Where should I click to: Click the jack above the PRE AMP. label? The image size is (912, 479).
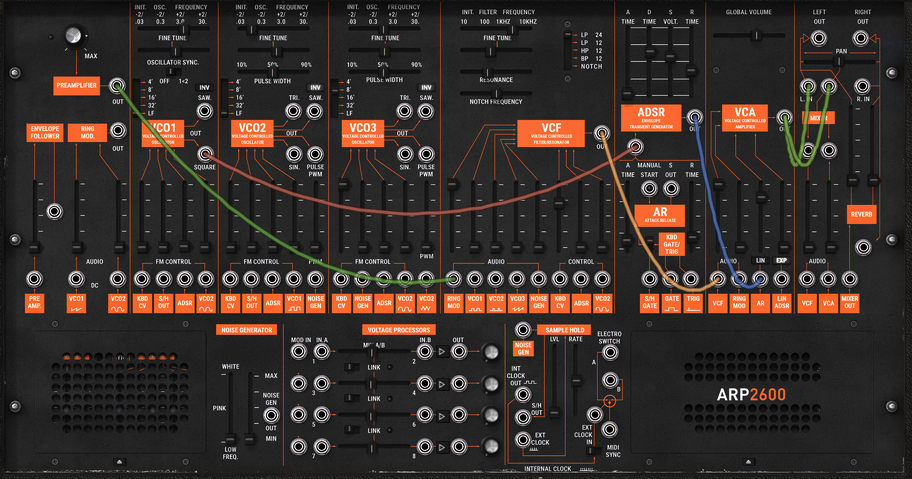click(x=34, y=279)
